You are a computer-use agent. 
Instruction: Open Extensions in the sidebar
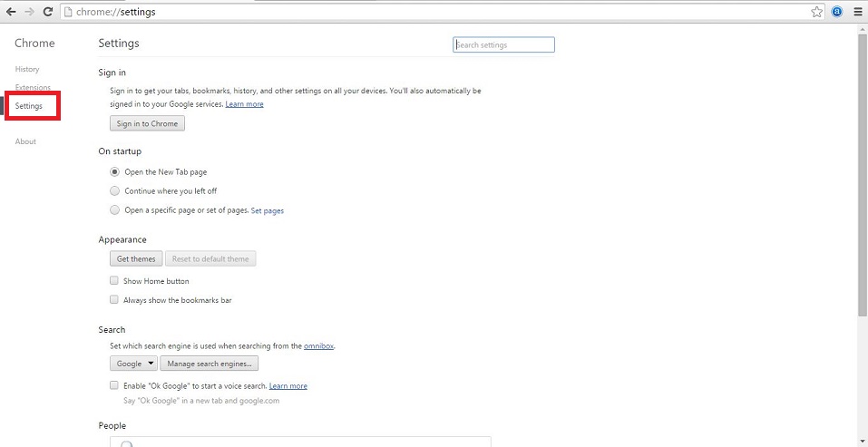pyautogui.click(x=33, y=87)
